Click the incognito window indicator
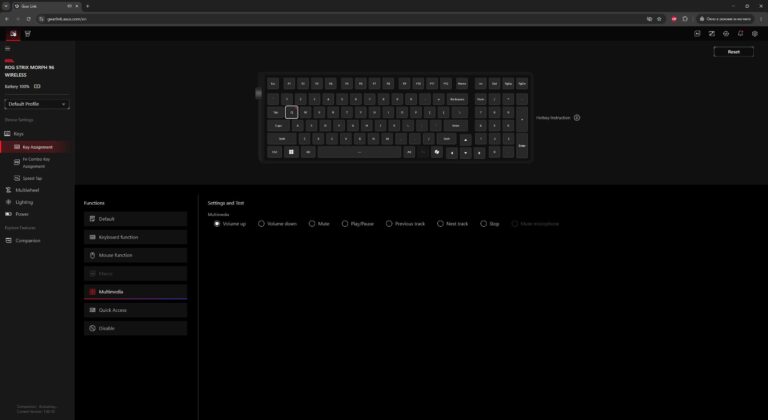Viewport: 768px width, 420px height. coord(725,19)
